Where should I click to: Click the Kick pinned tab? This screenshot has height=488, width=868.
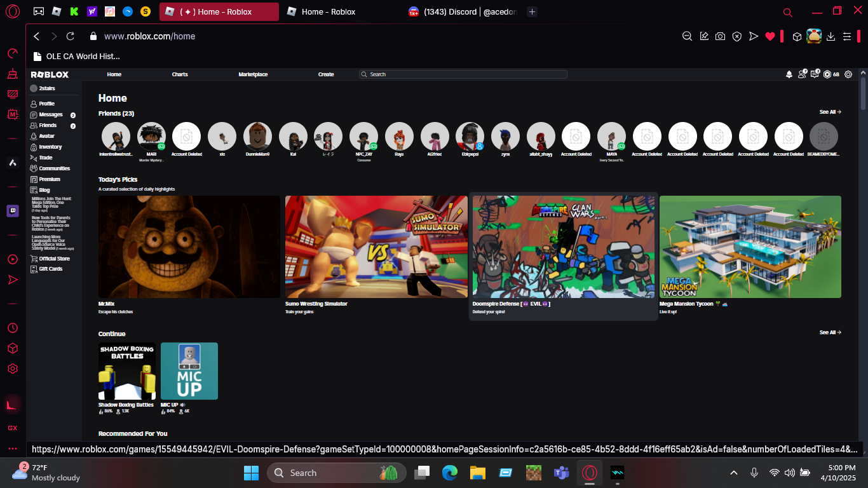coord(74,11)
